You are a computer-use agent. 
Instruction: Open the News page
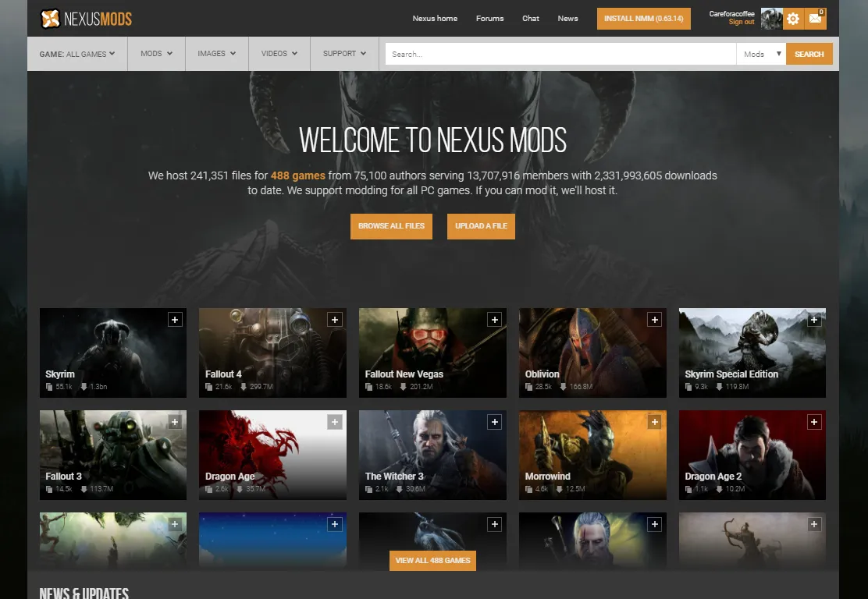[567, 18]
